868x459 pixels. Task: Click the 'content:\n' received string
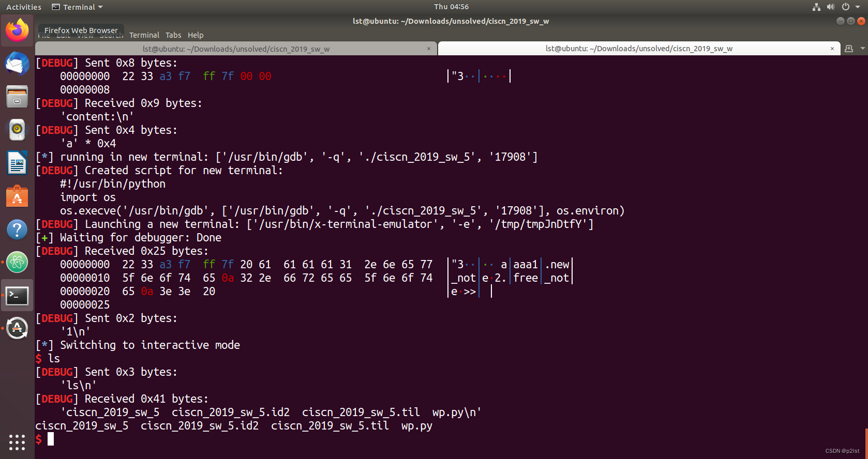tap(97, 116)
